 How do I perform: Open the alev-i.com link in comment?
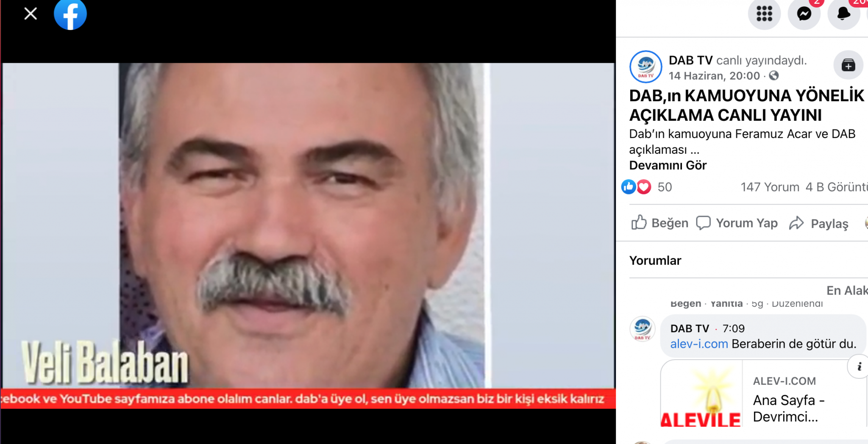pos(699,344)
